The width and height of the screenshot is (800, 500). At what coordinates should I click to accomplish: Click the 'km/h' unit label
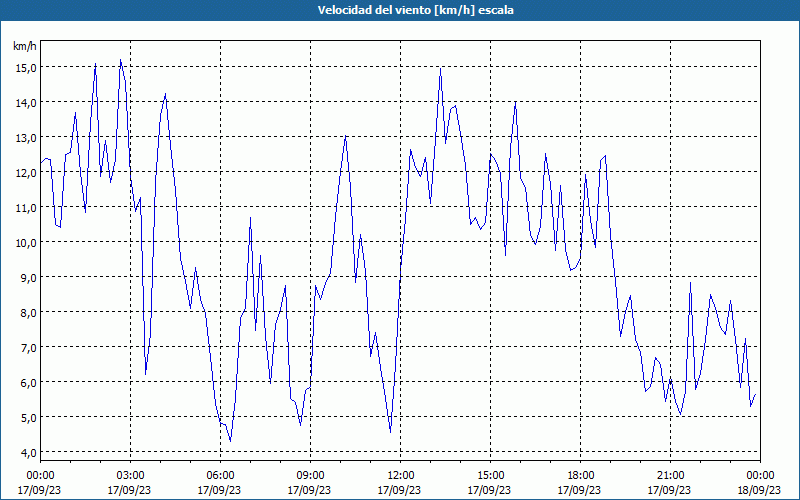pos(24,46)
